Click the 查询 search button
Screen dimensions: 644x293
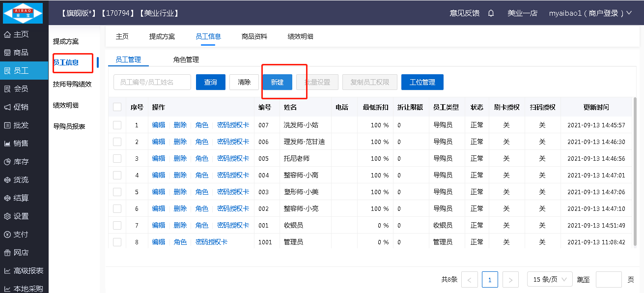pos(211,82)
